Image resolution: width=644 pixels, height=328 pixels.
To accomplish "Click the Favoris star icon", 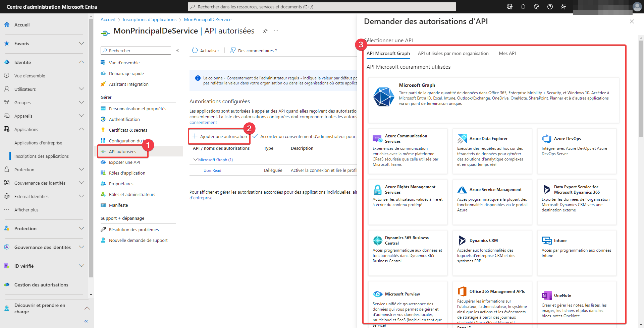I will tap(7, 44).
